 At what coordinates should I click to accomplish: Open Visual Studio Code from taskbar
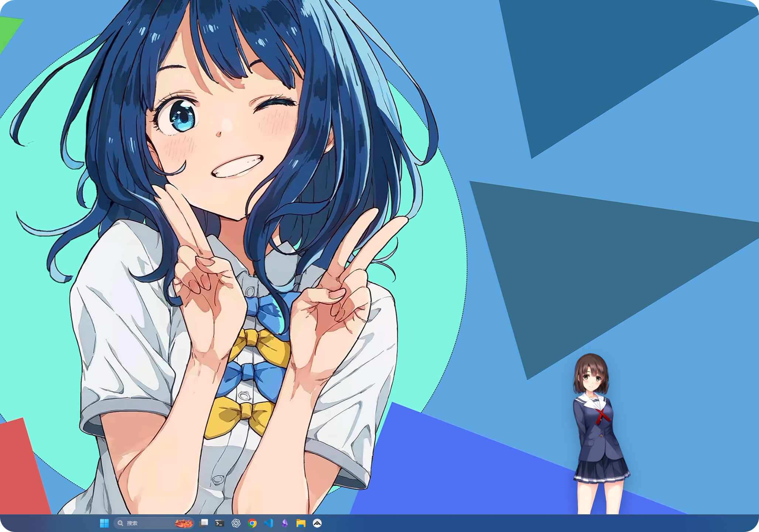(269, 523)
